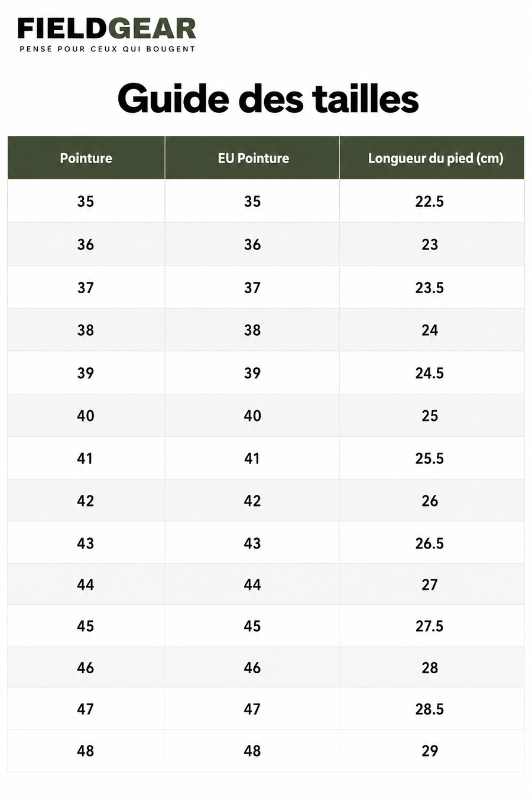This screenshot has width=532, height=798.
Task: Click Pointure 44 in first column
Action: pos(86,585)
